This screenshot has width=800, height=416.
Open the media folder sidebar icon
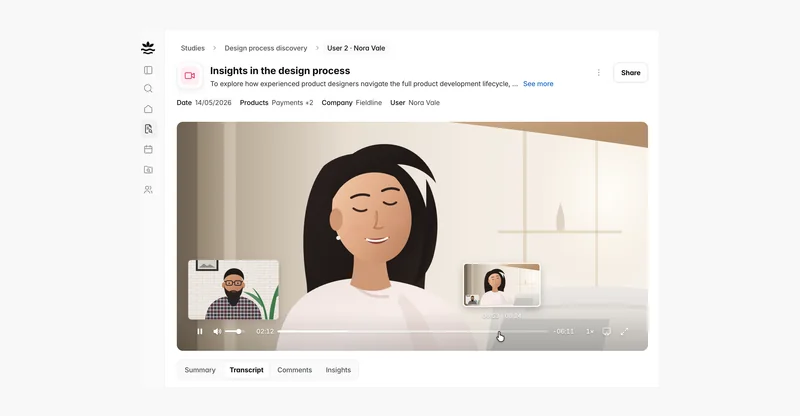148,169
